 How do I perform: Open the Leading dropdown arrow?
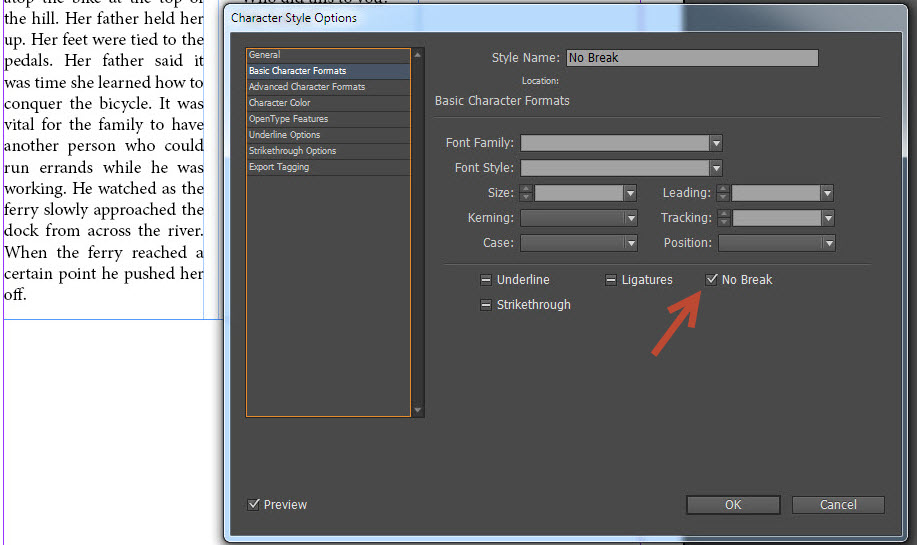pyautogui.click(x=827, y=193)
